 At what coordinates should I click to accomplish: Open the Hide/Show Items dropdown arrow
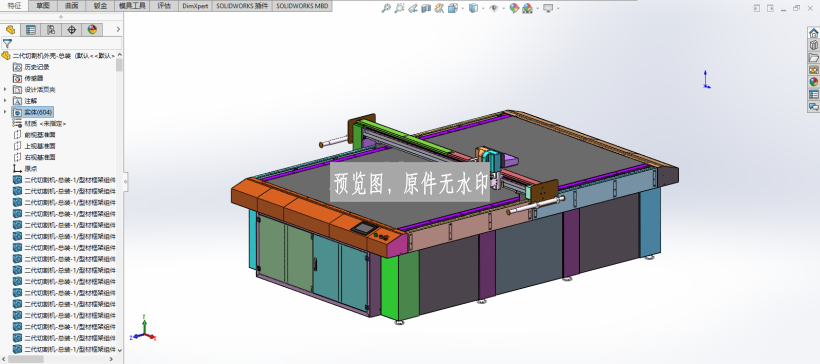pos(503,8)
